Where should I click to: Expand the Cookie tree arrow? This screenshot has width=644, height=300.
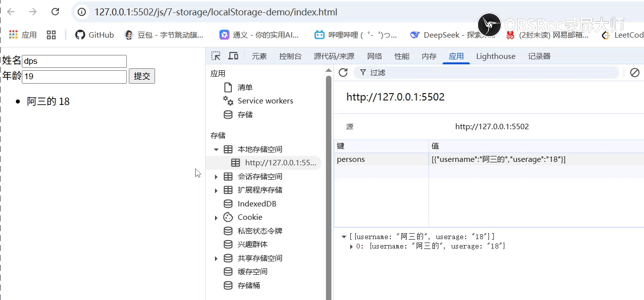[x=216, y=217]
